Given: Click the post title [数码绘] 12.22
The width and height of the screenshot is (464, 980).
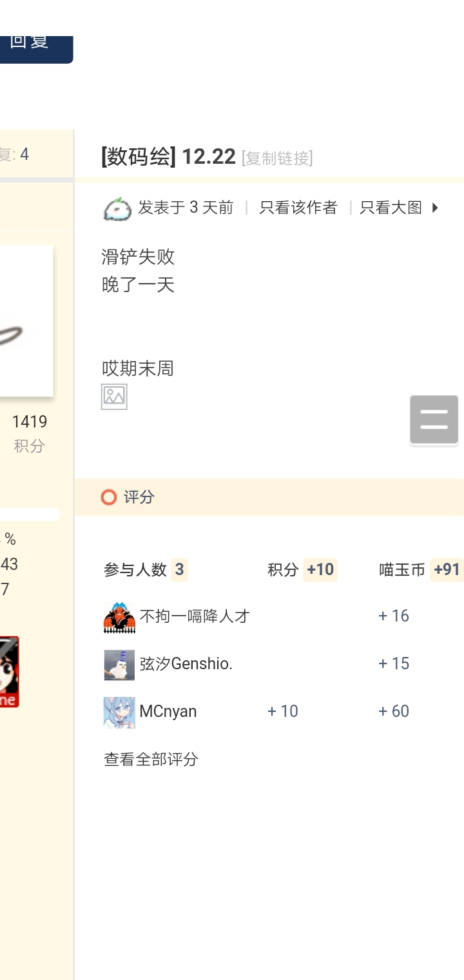Looking at the screenshot, I should click(169, 157).
